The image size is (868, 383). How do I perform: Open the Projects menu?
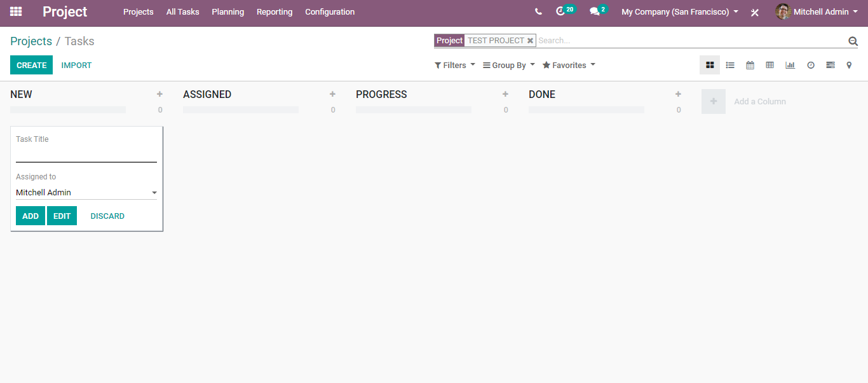139,11
